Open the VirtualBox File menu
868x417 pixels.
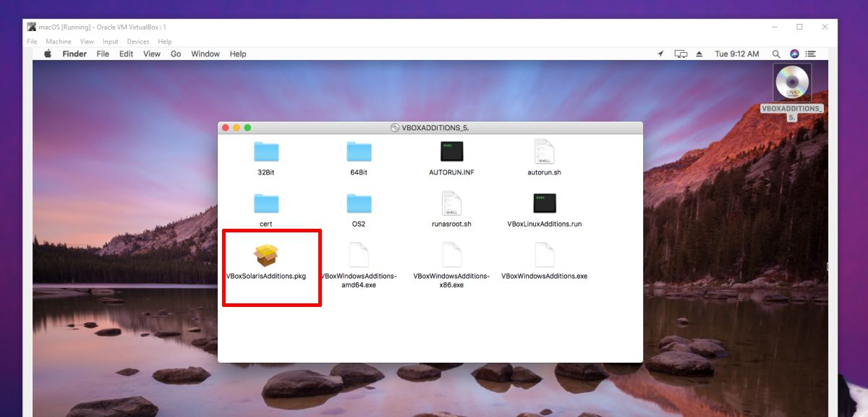coord(32,41)
